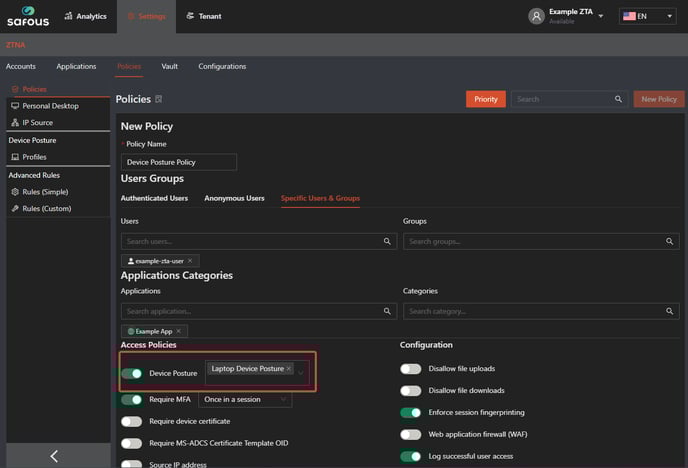This screenshot has height=468, width=688.
Task: Open Settings from the top bar
Action: pos(147,16)
